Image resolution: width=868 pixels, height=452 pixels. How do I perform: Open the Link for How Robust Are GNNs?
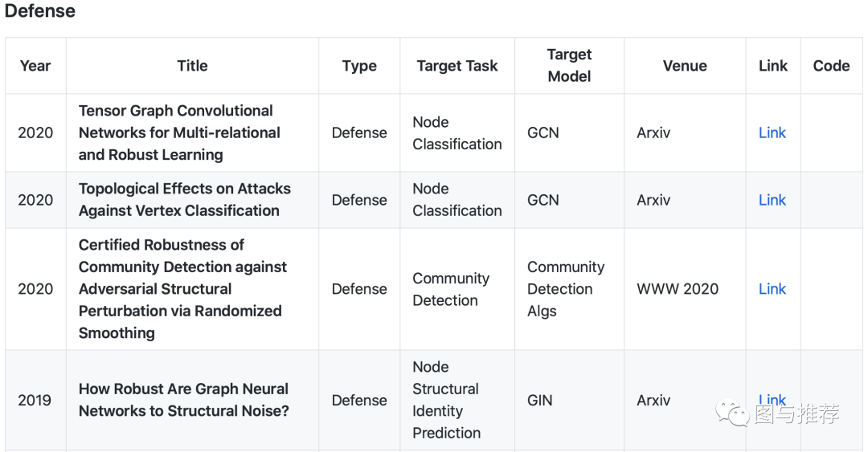point(772,398)
